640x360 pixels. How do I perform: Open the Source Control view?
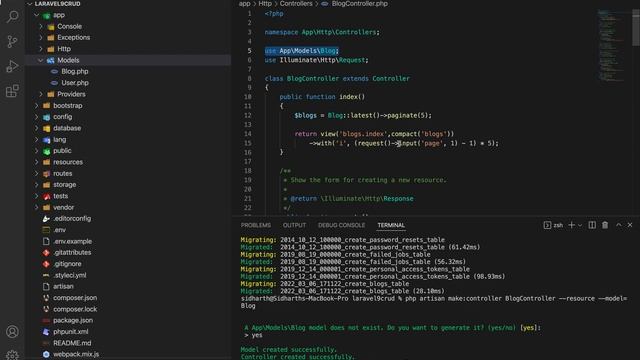13,41
